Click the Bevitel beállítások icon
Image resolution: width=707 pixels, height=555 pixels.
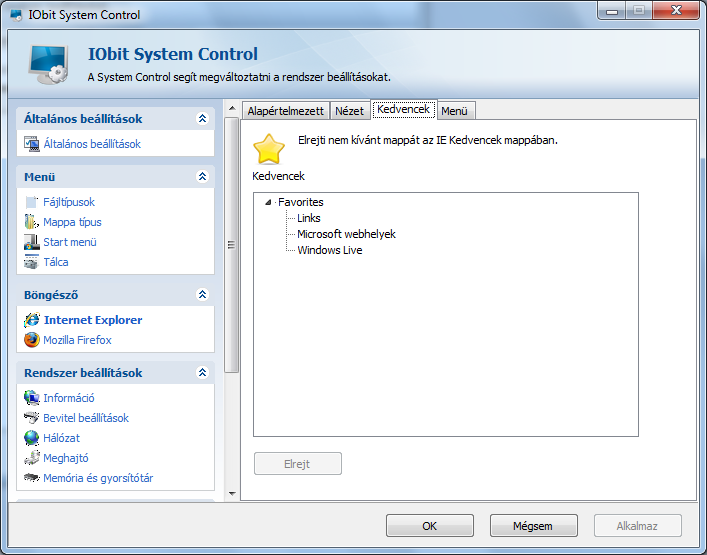point(32,418)
